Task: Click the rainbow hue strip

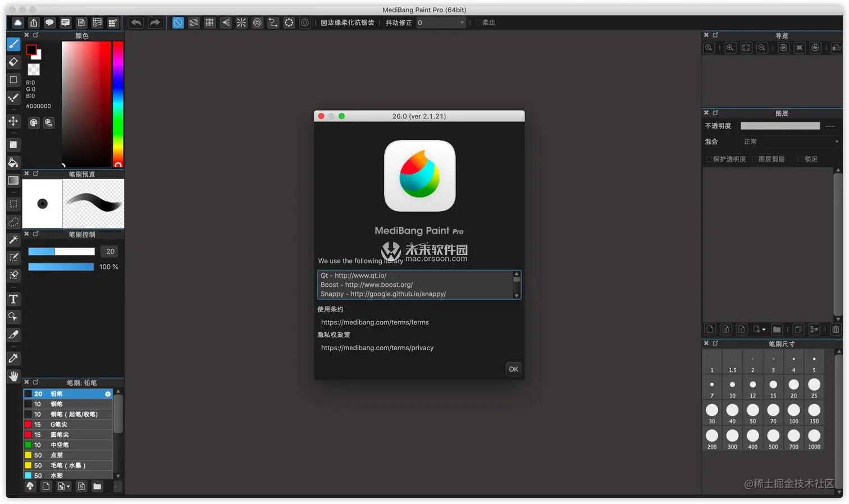Action: pos(118,104)
